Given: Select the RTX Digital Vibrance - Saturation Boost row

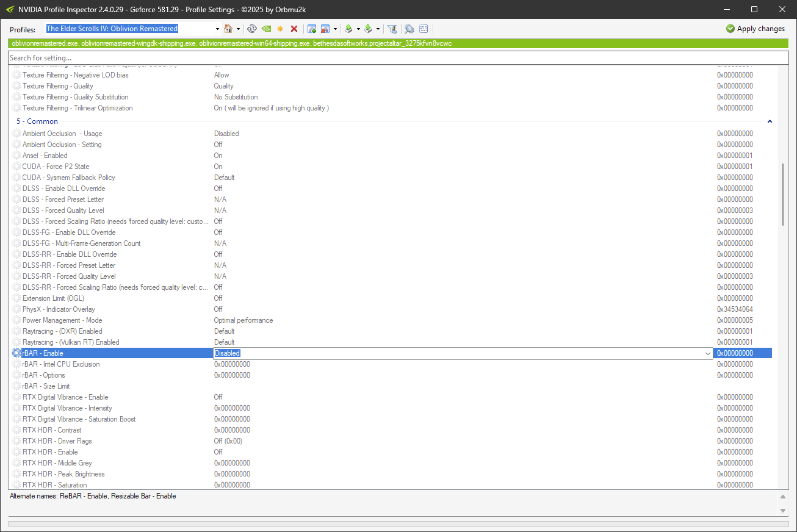Looking at the screenshot, I should coord(392,419).
